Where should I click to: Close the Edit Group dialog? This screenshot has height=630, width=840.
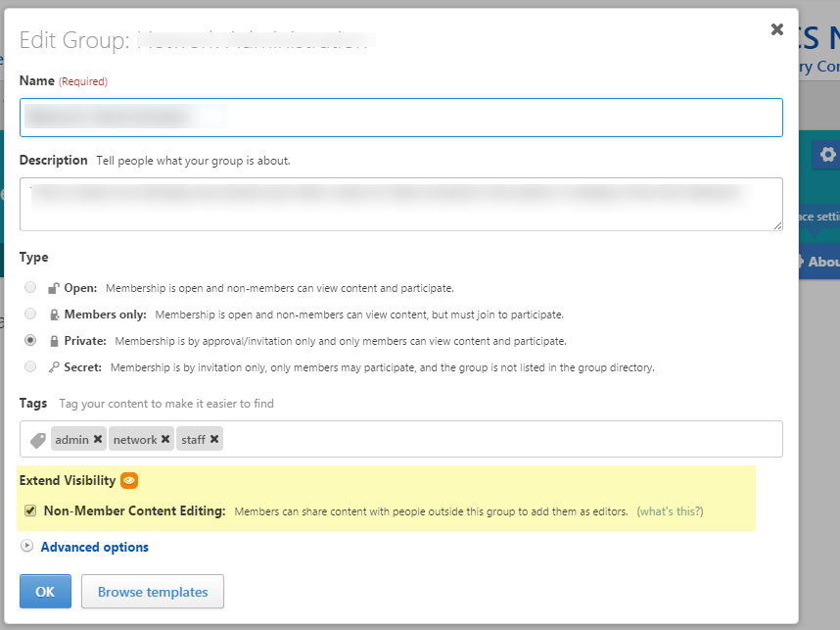[x=776, y=29]
